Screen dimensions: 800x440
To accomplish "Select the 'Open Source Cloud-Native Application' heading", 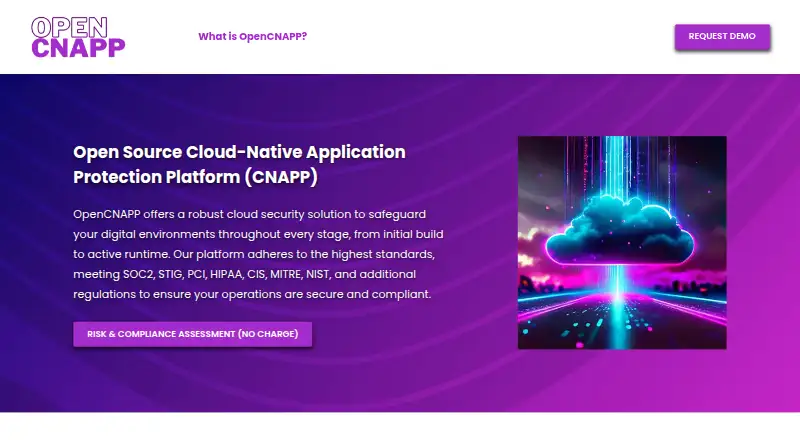I will click(239, 164).
